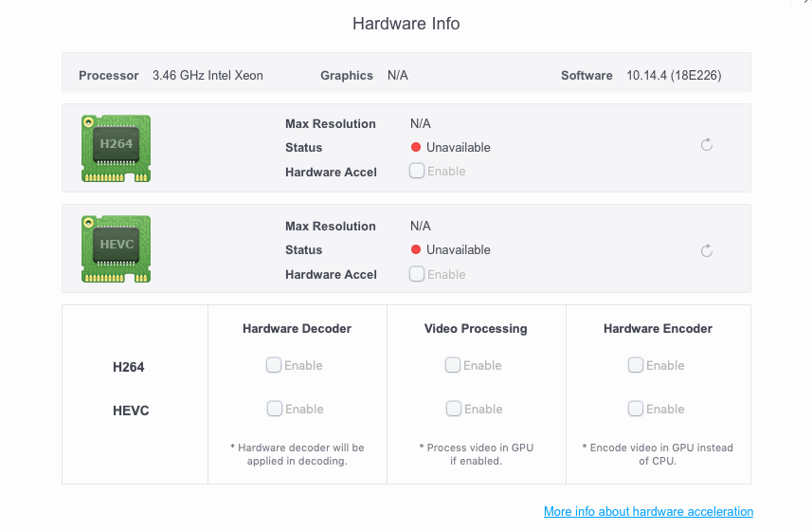Click the H264 chip icon
The width and height of the screenshot is (812, 530).
point(116,148)
